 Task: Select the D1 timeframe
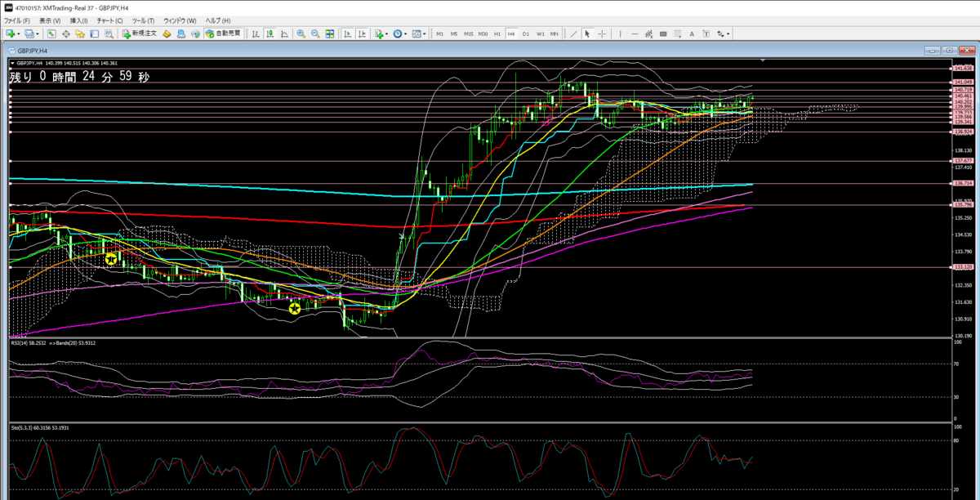pos(526,33)
